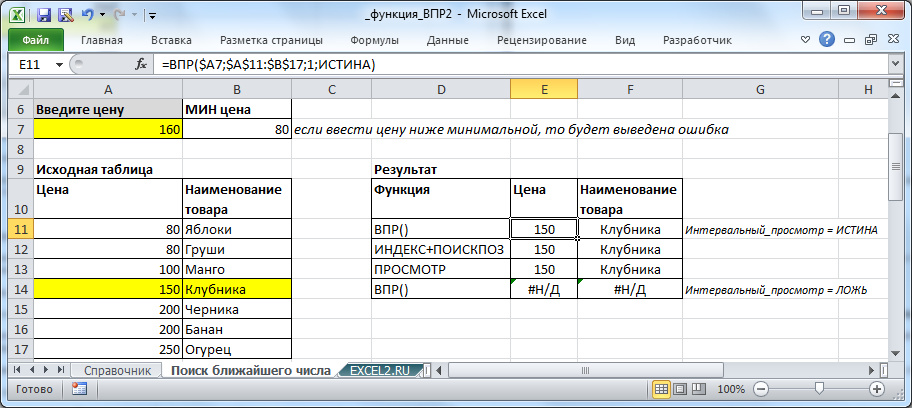Viewport: 912px width, 408px height.
Task: Jump to last sheet with navigation arrow
Action: (x=62, y=370)
